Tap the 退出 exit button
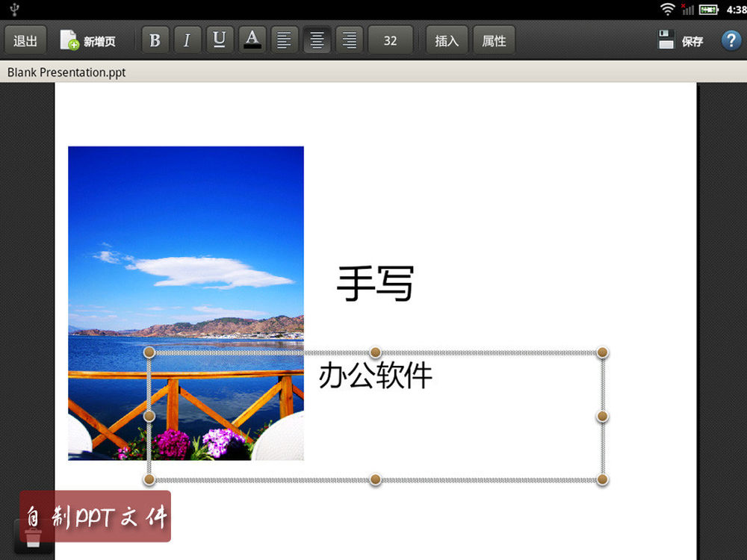Viewport: 747px width, 560px height. [25, 40]
